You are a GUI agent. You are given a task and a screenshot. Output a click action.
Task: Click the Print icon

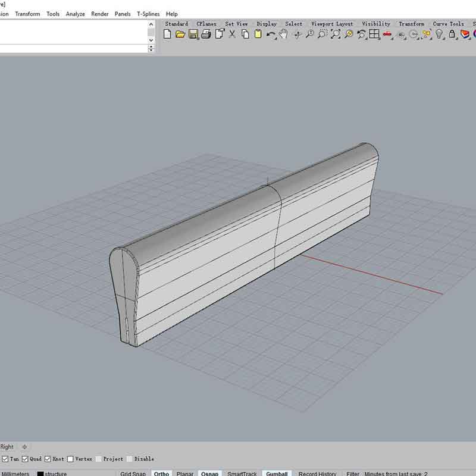(x=206, y=35)
